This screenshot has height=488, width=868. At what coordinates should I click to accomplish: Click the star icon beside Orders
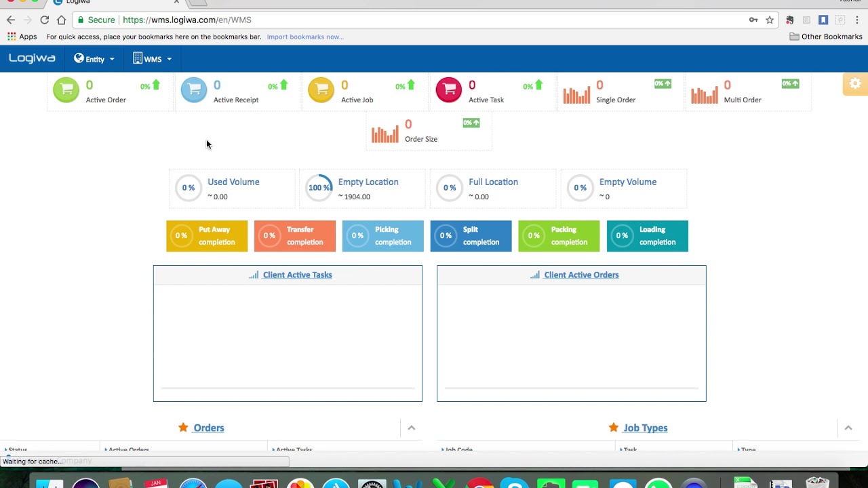[x=183, y=428]
